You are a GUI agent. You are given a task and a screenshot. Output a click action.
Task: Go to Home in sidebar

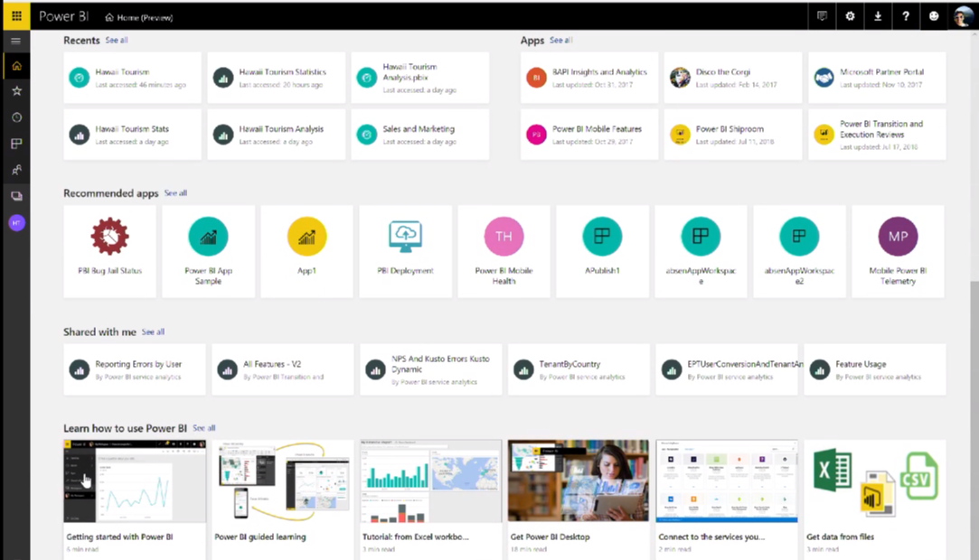[16, 66]
